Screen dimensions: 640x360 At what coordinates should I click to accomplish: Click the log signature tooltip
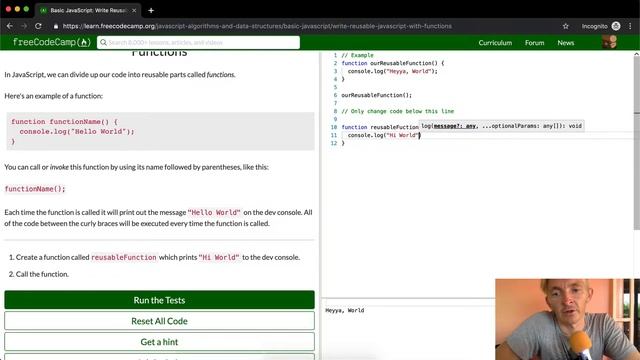pyautogui.click(x=501, y=126)
